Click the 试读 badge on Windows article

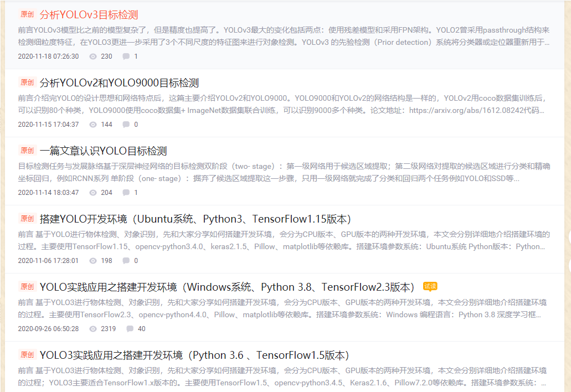[430, 286]
